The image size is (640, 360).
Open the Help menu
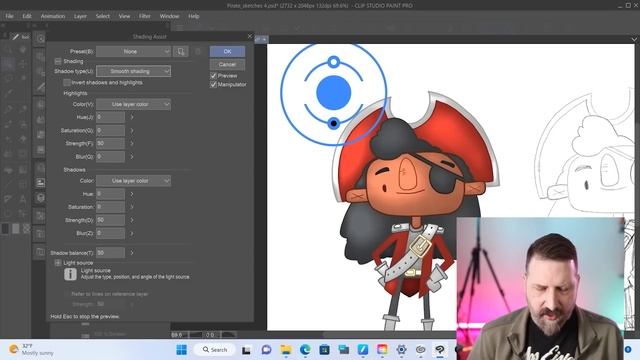pos(194,16)
